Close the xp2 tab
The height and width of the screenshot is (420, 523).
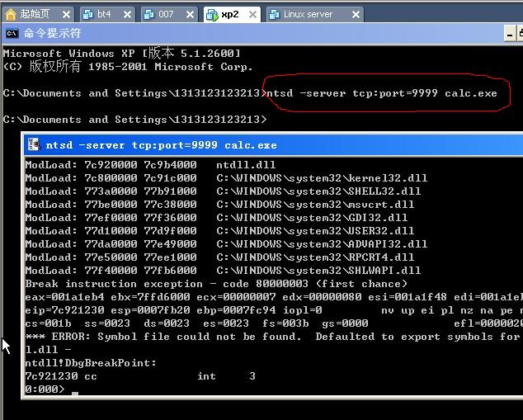click(x=252, y=15)
